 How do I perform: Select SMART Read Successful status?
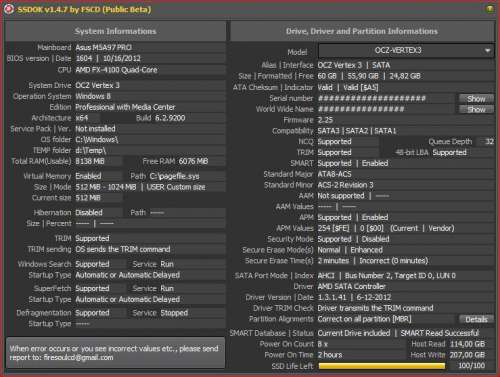439,333
